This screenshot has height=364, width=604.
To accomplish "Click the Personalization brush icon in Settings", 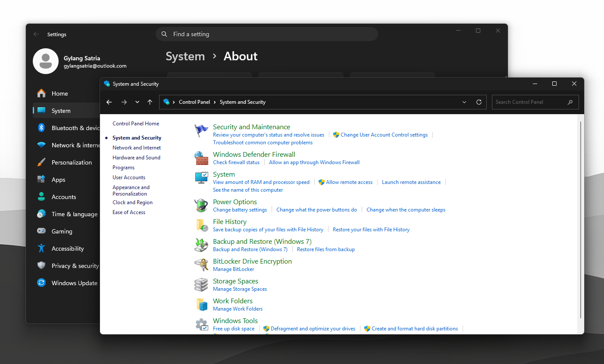I will pyautogui.click(x=41, y=162).
